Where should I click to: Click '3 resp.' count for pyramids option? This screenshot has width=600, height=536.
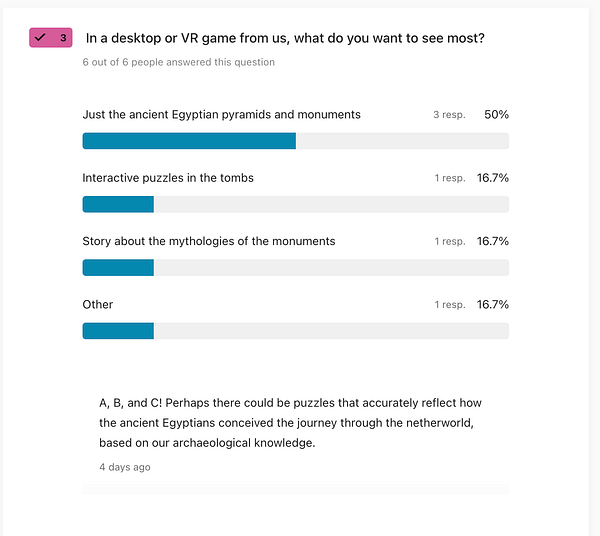(449, 115)
